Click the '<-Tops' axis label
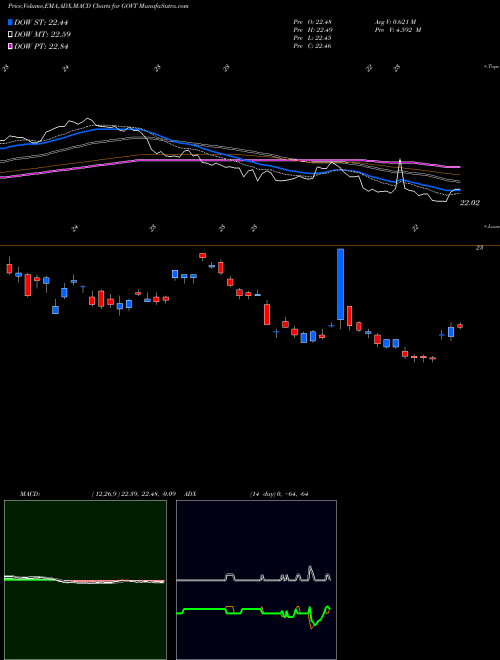Image resolution: width=500 pixels, height=660 pixels. tap(491, 67)
